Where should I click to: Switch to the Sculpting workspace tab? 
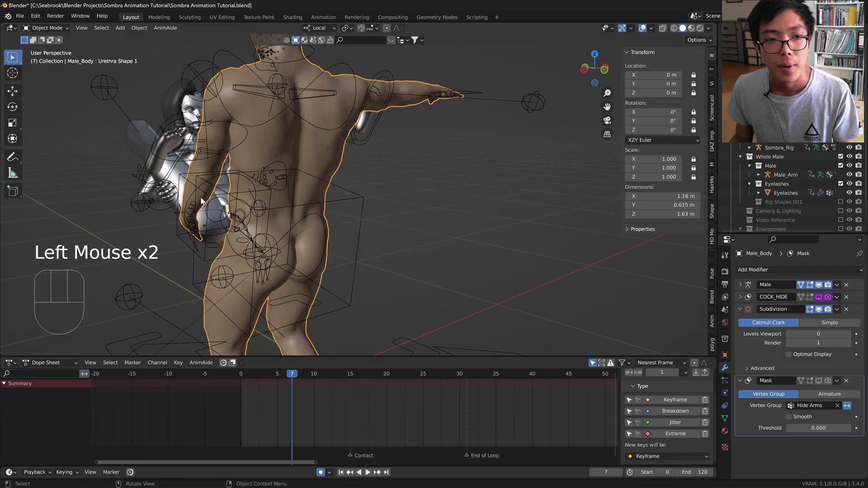point(189,17)
